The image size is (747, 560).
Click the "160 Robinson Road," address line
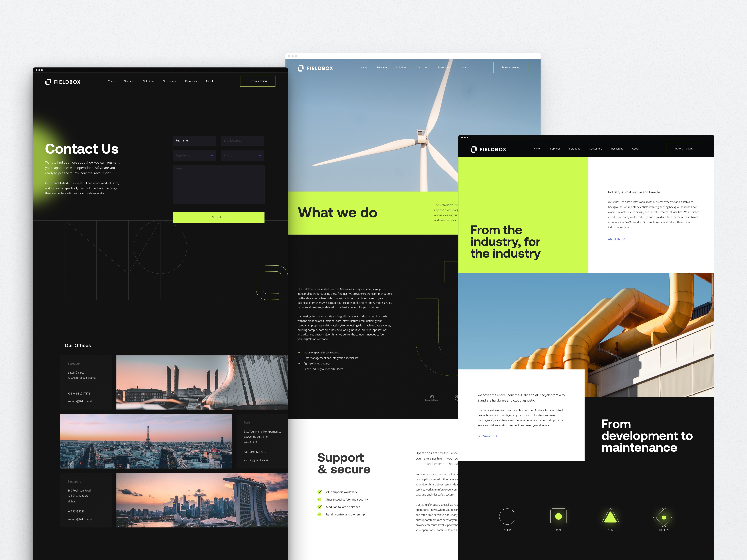point(79,490)
